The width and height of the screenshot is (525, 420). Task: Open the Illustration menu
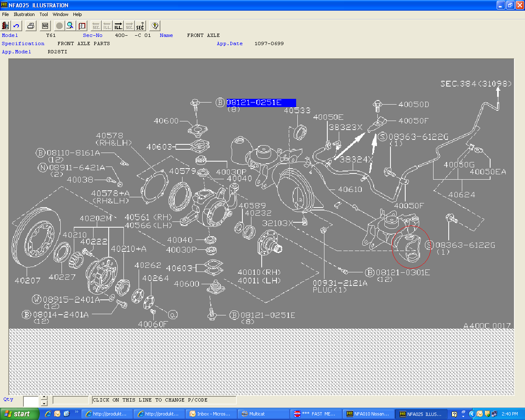pos(24,14)
